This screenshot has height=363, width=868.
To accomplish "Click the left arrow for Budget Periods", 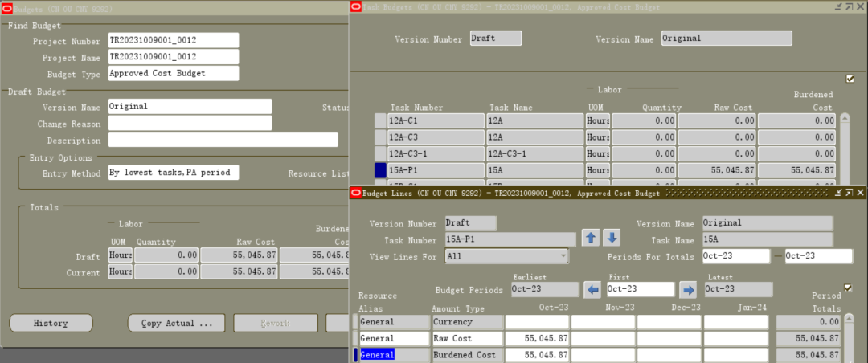I will click(593, 289).
